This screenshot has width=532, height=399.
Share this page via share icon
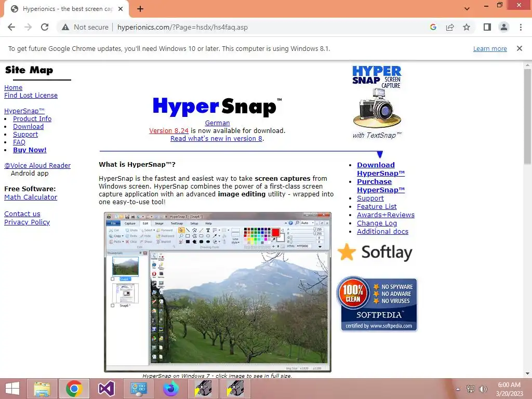[x=450, y=27]
